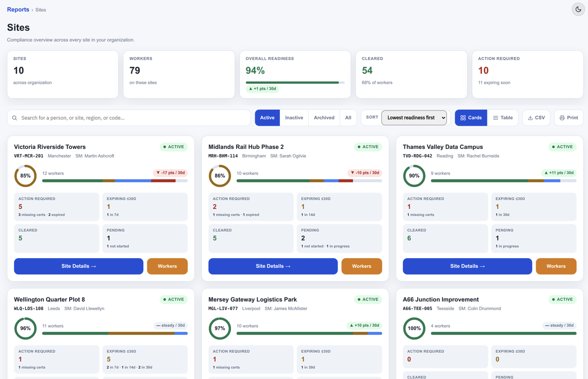Image resolution: width=588 pixels, height=379 pixels.
Task: Click ACTIVE status badge on Thames Valley Data Campus
Action: click(562, 147)
